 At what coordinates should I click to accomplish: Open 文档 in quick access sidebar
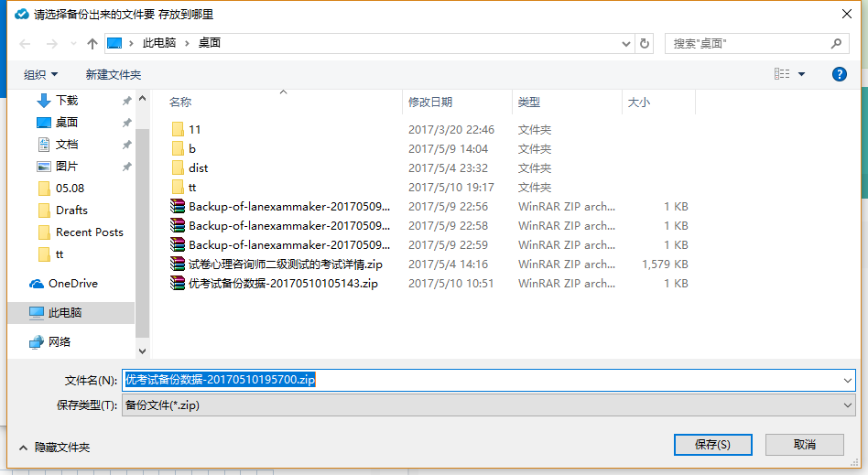tap(67, 145)
